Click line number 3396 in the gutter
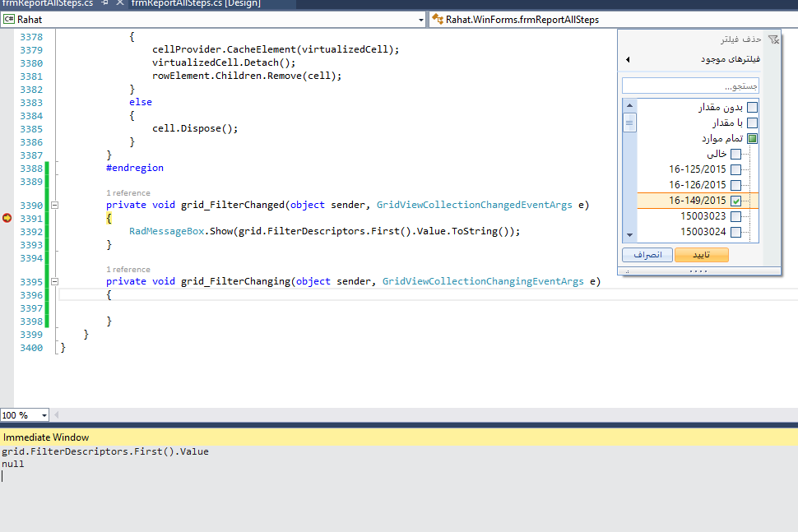The height and width of the screenshot is (532, 798). click(x=31, y=295)
